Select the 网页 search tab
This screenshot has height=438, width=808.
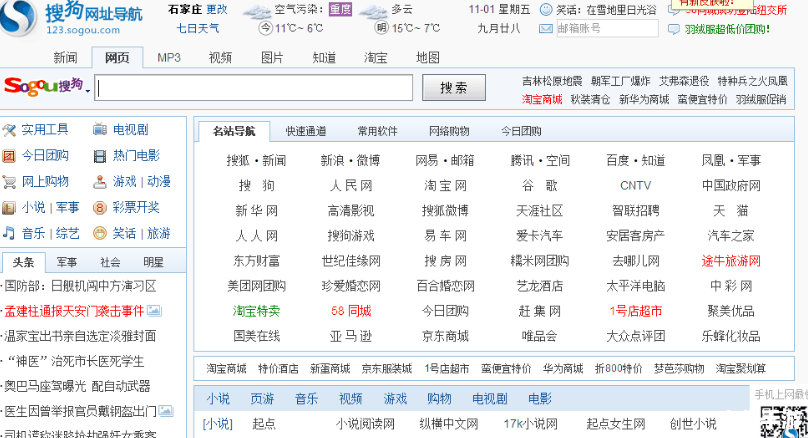117,58
